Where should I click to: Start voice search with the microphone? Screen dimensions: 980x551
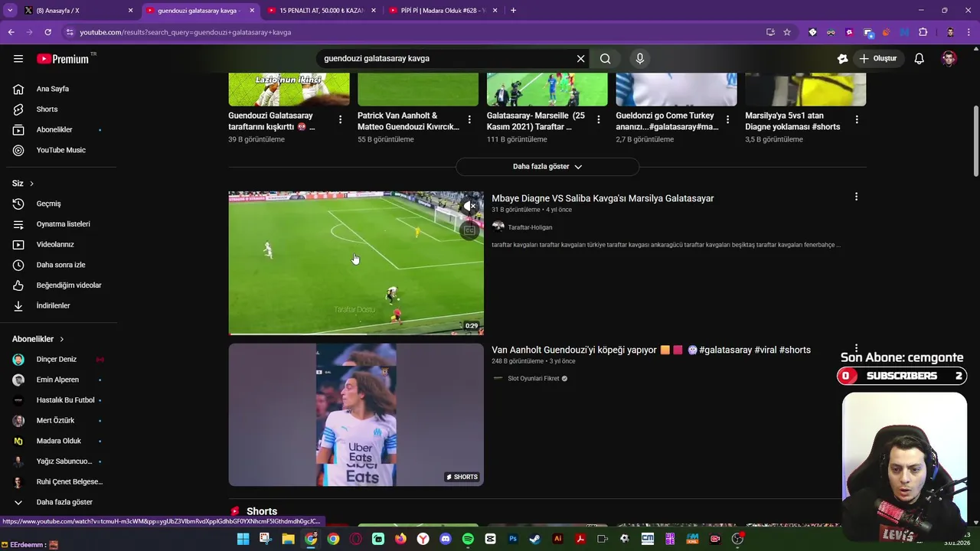tap(640, 59)
